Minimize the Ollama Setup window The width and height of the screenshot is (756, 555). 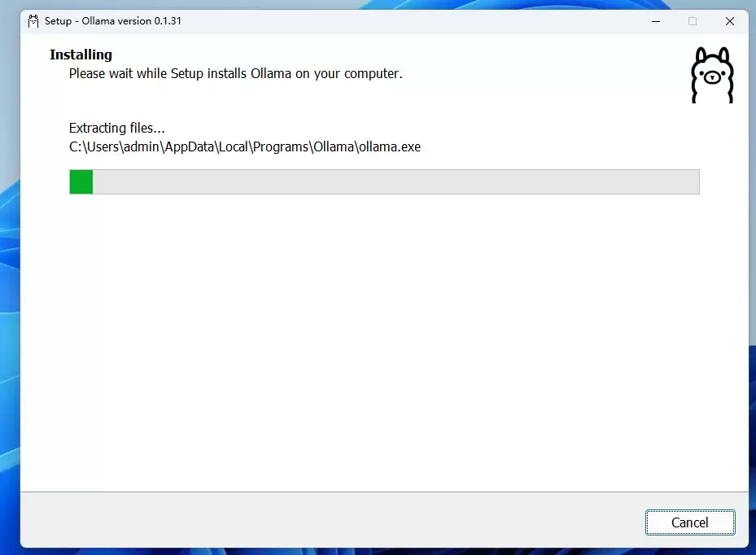[656, 21]
